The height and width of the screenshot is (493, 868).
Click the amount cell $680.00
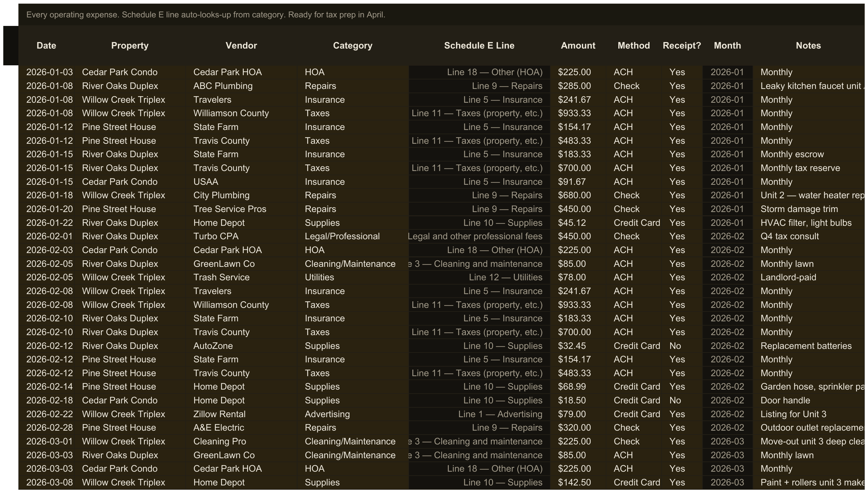pyautogui.click(x=578, y=195)
